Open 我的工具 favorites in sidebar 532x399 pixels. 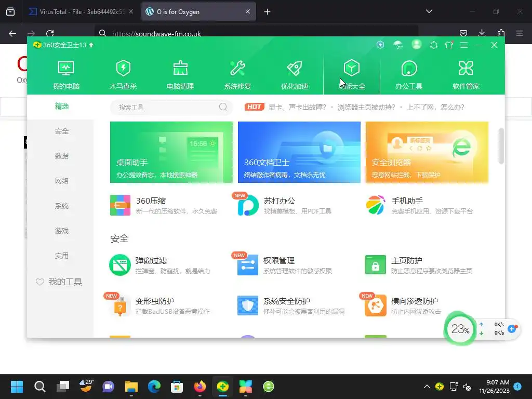tap(59, 282)
